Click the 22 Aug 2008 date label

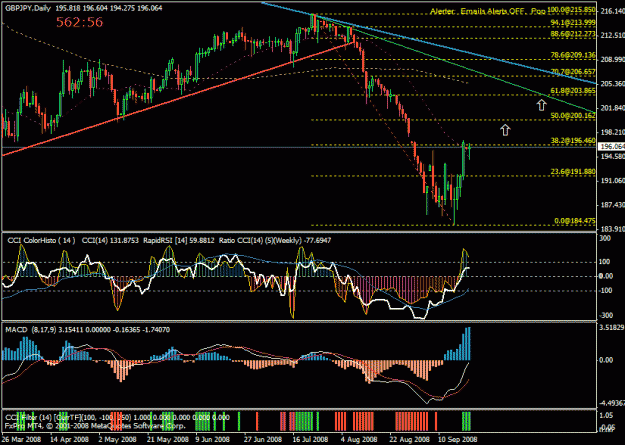[x=408, y=439]
